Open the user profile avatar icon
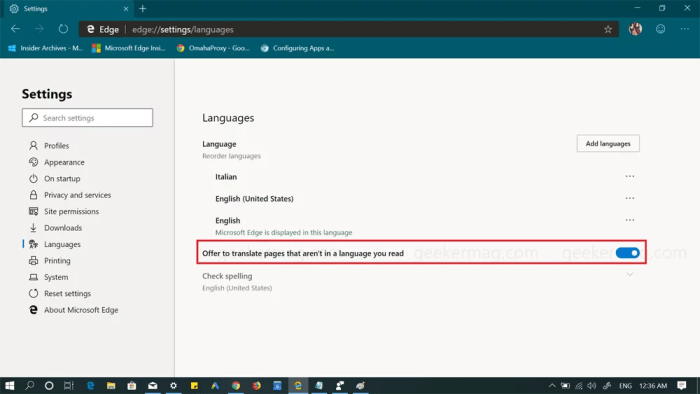Image resolution: width=700 pixels, height=394 pixels. coord(635,29)
